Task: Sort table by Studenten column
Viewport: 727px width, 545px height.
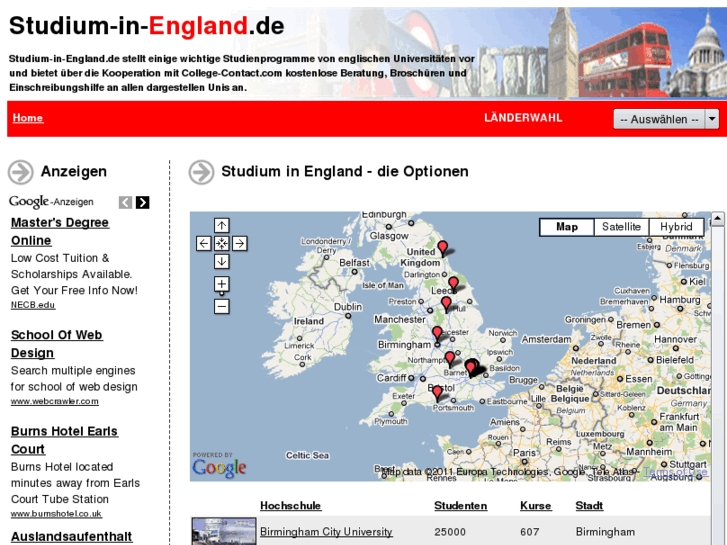Action: coord(460,506)
